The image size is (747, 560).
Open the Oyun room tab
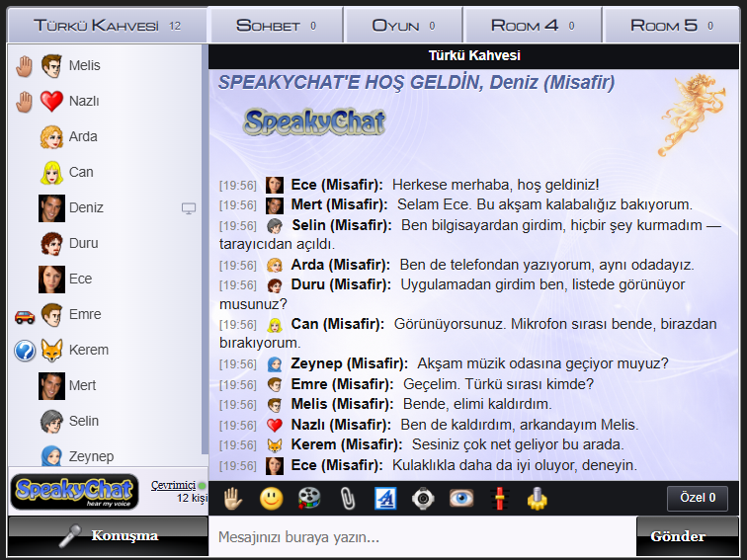[x=403, y=26]
